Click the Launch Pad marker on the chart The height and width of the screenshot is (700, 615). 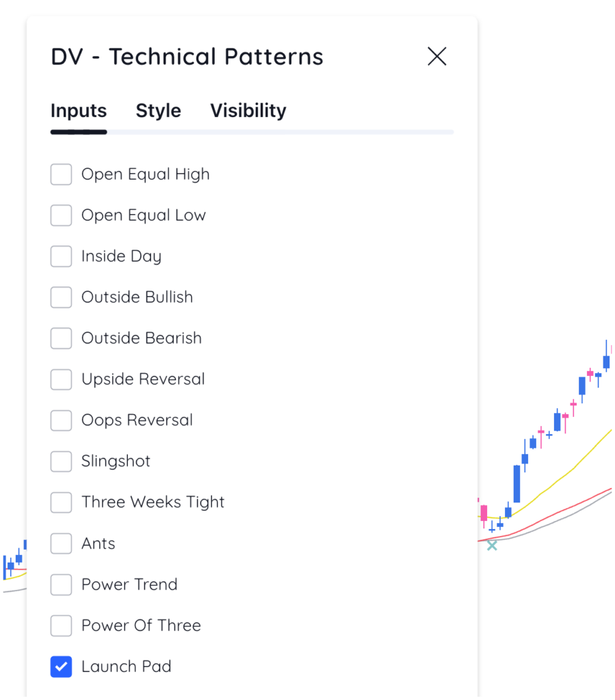click(492, 546)
